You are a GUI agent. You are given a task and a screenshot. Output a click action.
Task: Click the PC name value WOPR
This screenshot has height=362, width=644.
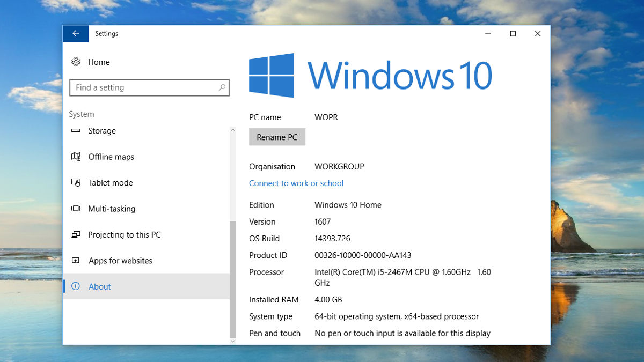pyautogui.click(x=326, y=117)
